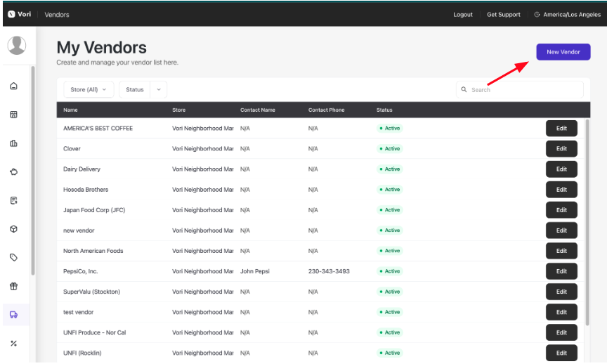607x364 pixels.
Task: Click test vendor name cell
Action: click(x=79, y=312)
